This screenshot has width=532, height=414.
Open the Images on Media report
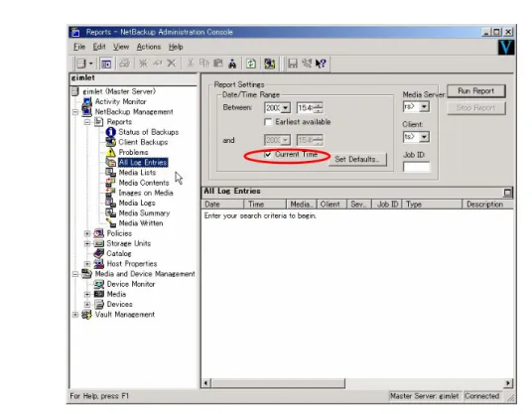146,193
